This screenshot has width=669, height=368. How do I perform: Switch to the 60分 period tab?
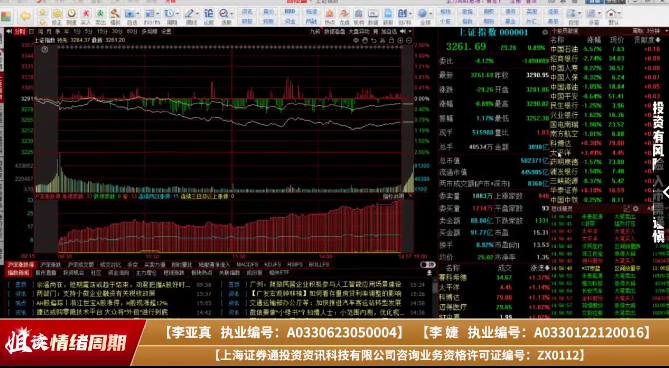(132, 31)
